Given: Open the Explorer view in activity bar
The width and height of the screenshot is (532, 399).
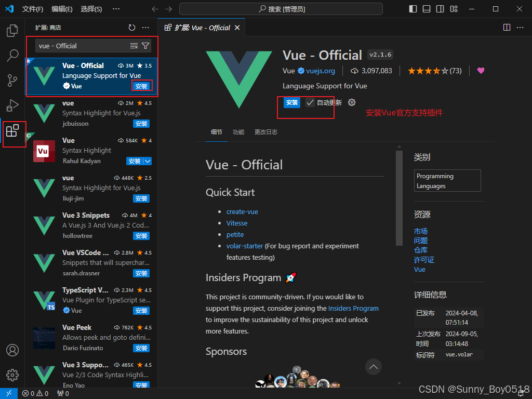Looking at the screenshot, I should (x=12, y=31).
